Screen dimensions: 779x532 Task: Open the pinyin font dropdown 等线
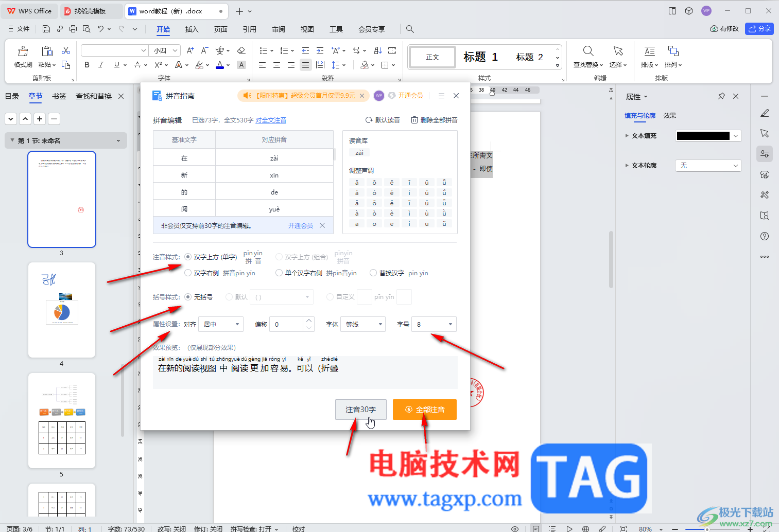[x=363, y=324]
